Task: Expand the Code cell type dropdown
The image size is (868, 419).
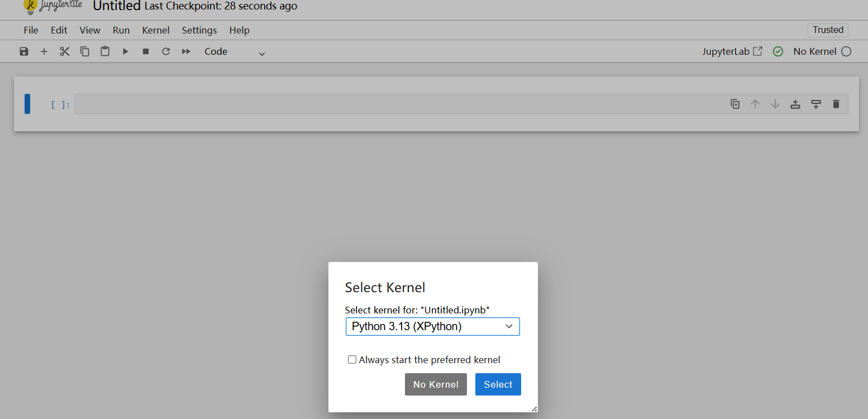Action: point(235,51)
